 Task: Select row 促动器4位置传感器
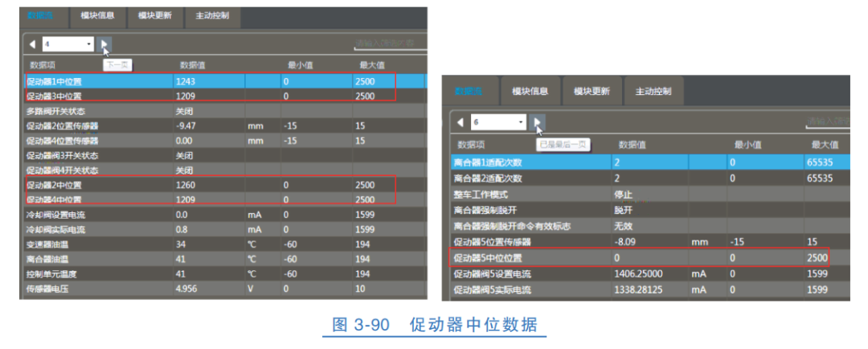224,141
